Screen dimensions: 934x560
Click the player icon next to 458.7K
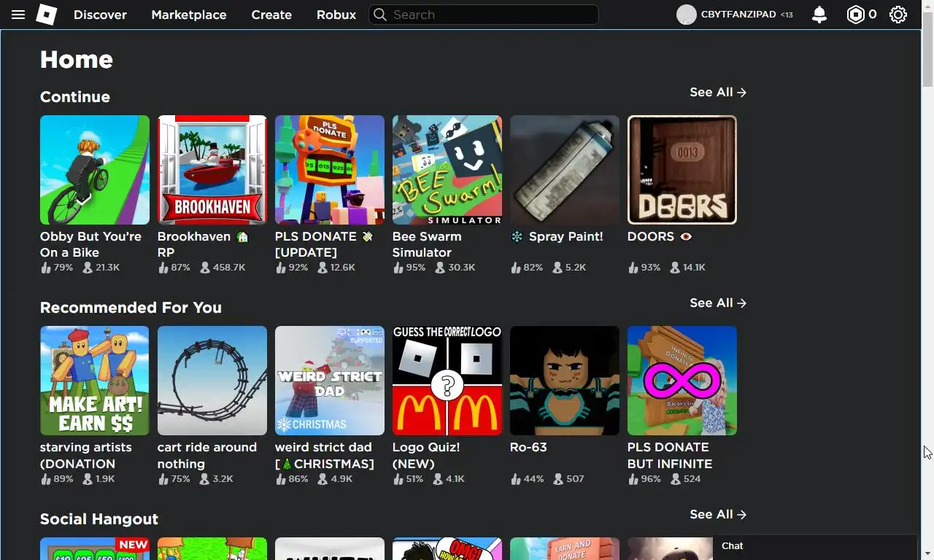tap(205, 268)
